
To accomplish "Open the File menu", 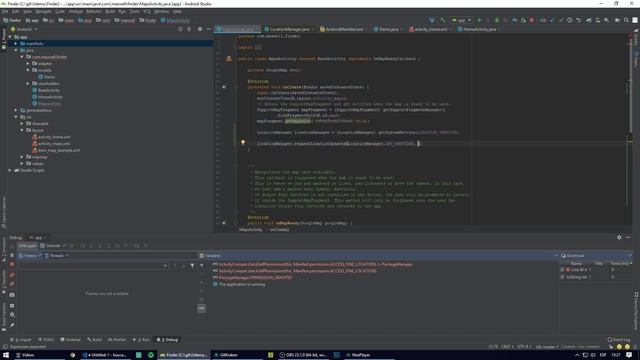I will [5, 11].
